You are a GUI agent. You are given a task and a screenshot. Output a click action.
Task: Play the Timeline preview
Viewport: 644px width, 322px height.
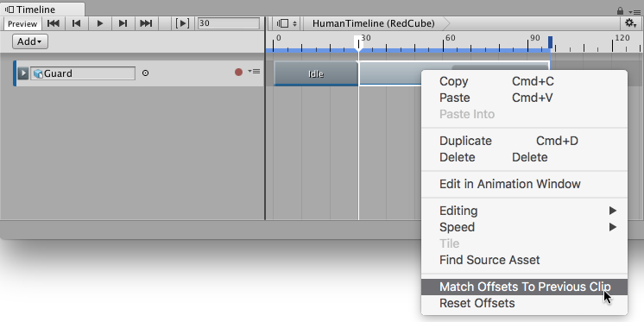click(100, 23)
